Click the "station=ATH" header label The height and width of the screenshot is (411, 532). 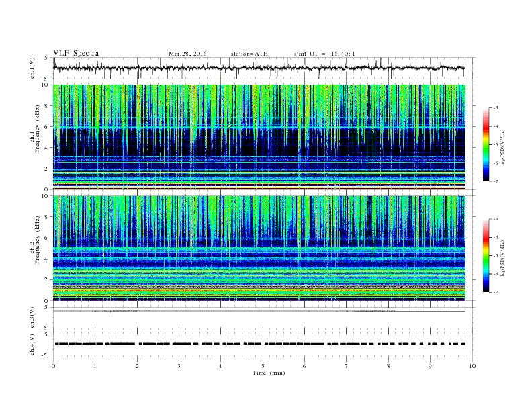(249, 54)
